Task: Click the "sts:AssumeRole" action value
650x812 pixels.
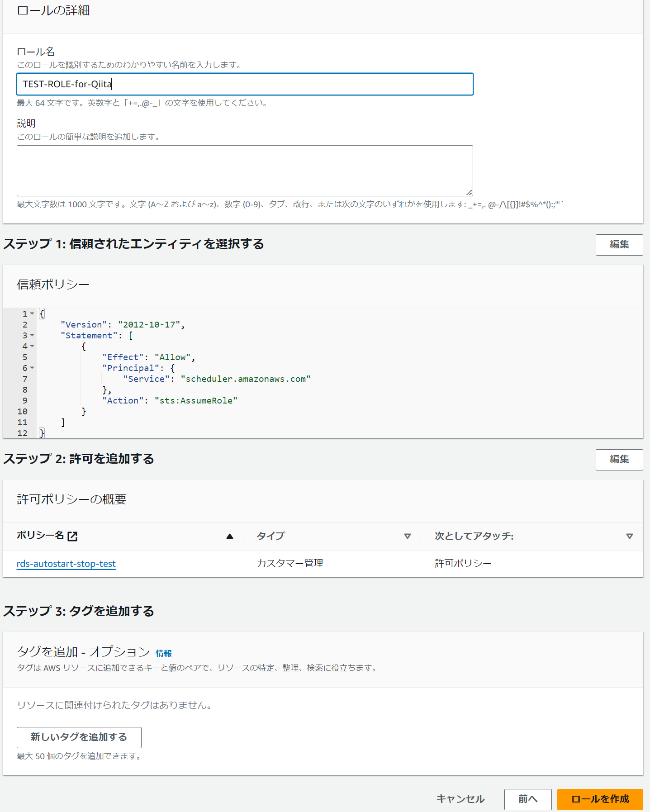Action: point(196,400)
